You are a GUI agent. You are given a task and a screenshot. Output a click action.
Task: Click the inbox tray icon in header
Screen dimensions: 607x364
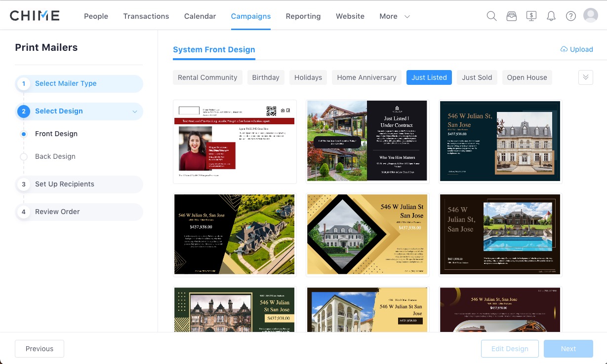click(x=512, y=16)
